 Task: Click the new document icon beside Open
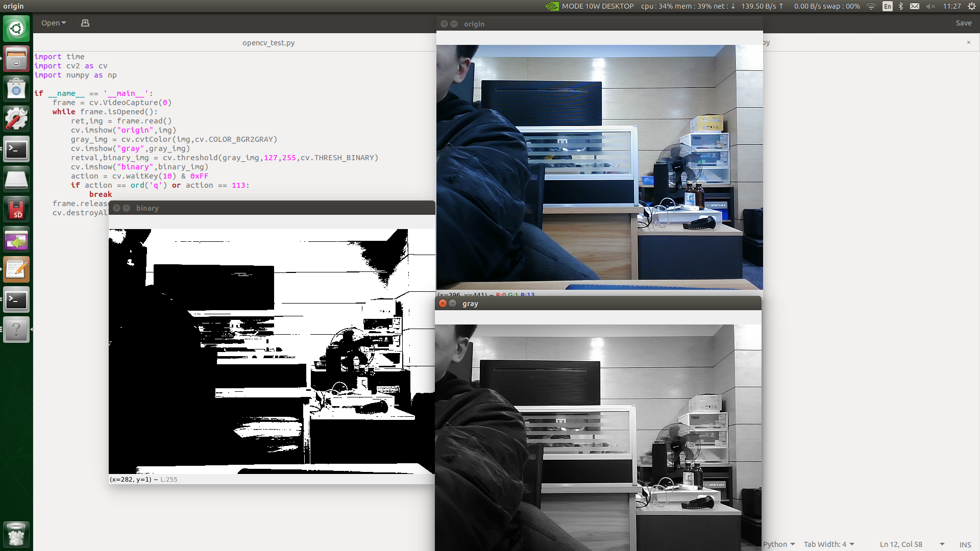click(x=85, y=23)
